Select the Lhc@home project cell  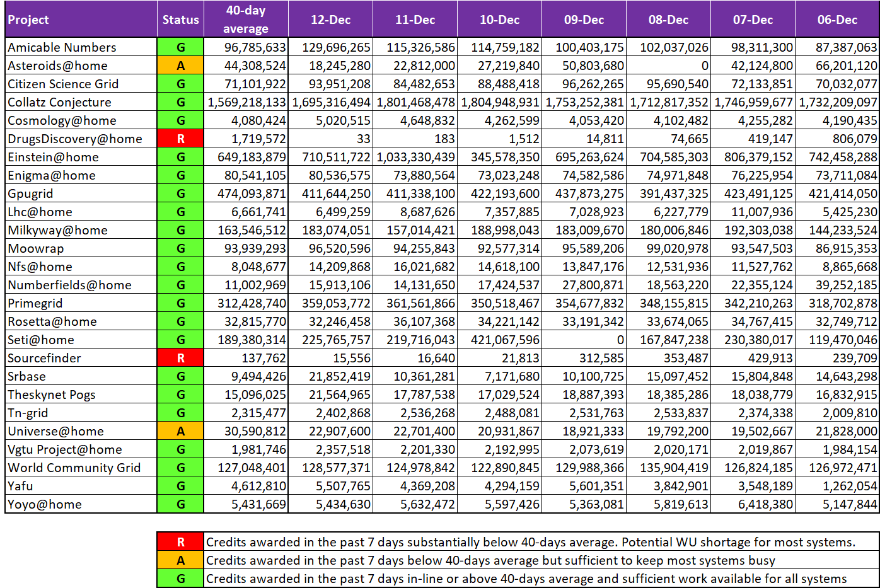tap(81, 212)
